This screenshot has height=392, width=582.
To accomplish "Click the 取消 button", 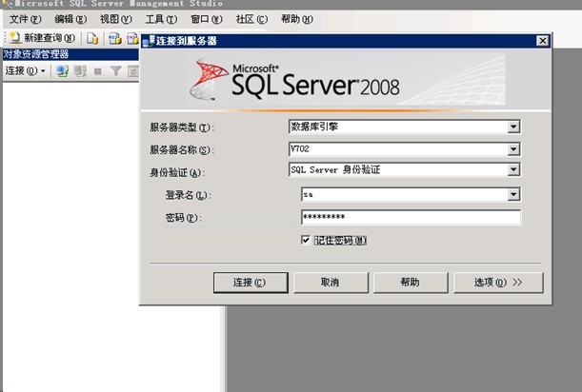I will [331, 283].
